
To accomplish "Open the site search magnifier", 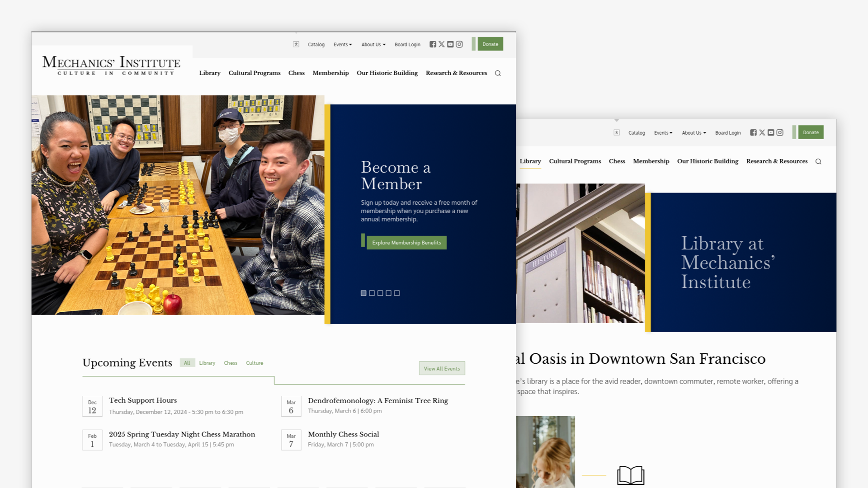I will [x=498, y=73].
